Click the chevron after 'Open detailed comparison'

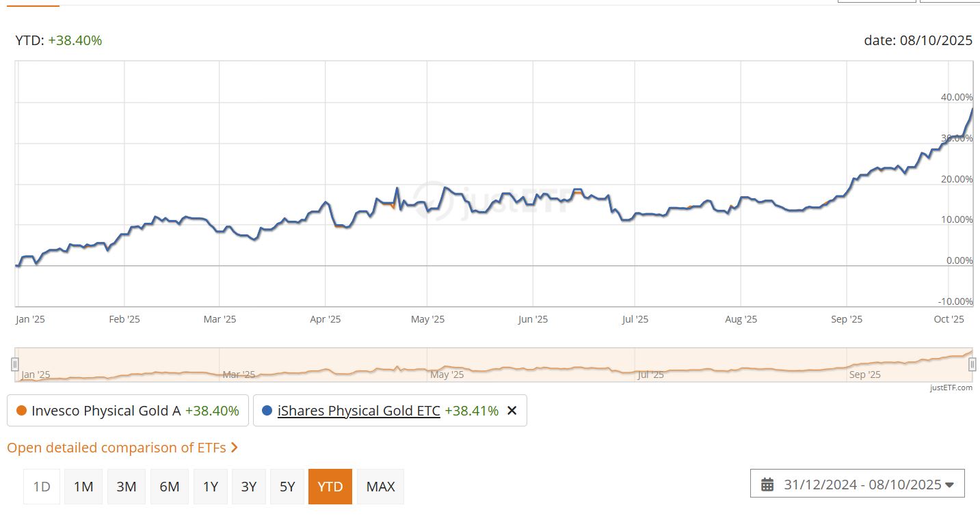point(235,448)
